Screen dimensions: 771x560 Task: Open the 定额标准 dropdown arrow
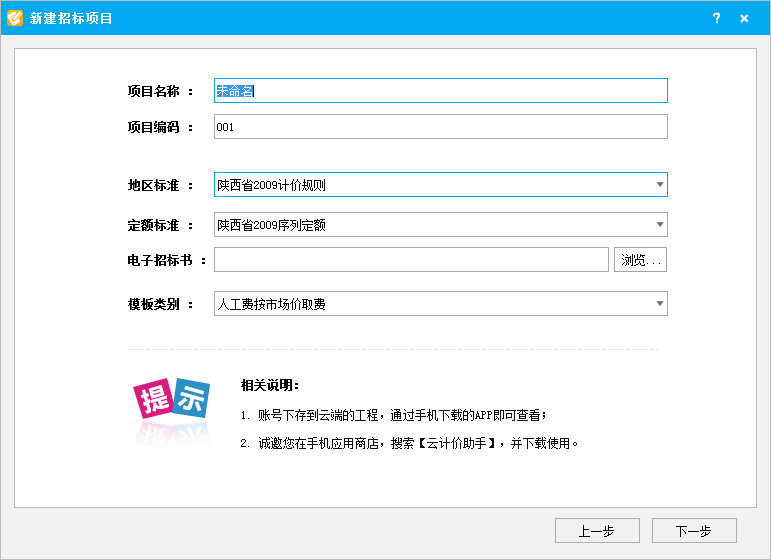pos(660,225)
